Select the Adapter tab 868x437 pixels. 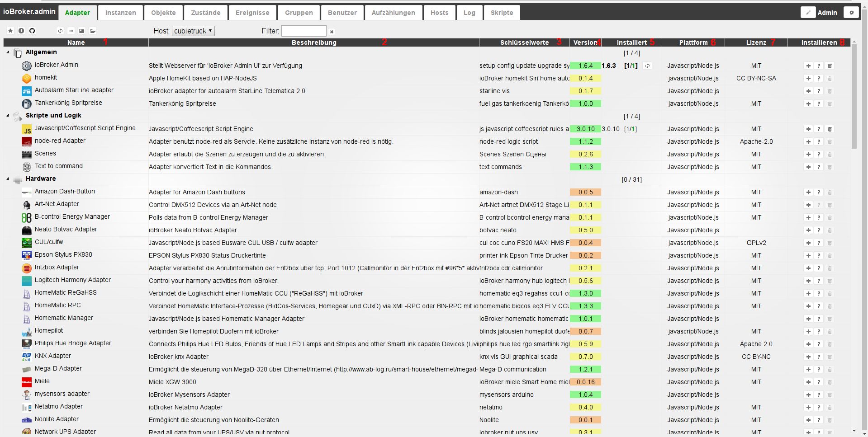(77, 13)
